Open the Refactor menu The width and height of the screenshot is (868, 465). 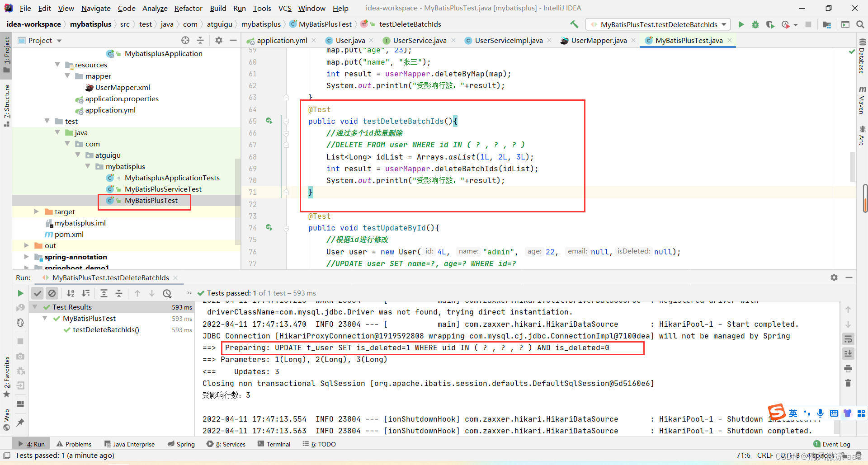coord(188,8)
